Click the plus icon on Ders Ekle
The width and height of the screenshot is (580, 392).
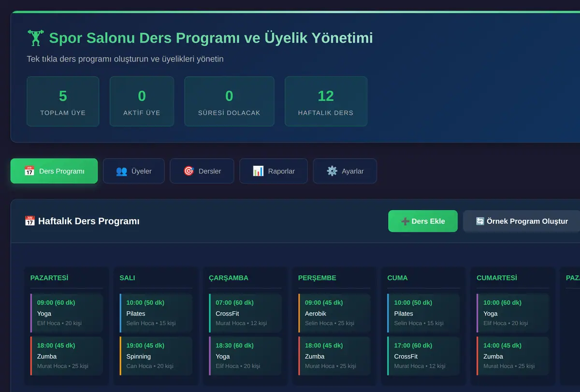coord(405,221)
